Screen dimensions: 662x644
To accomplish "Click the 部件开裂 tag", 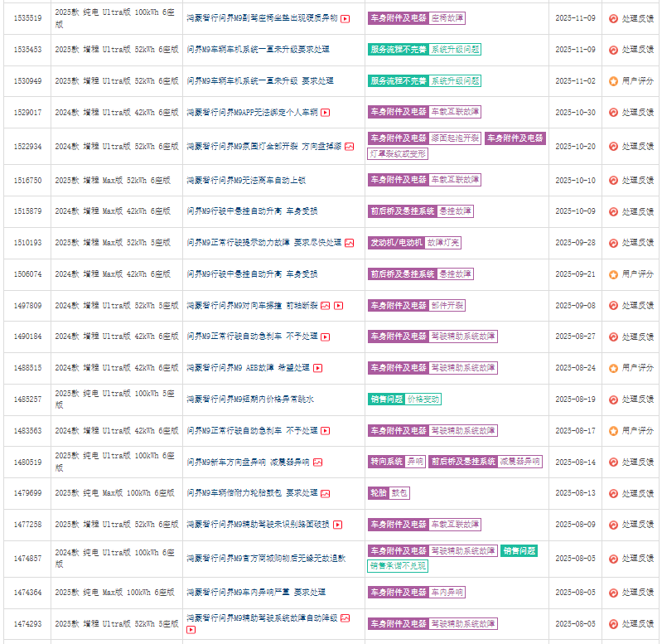I will click(447, 305).
